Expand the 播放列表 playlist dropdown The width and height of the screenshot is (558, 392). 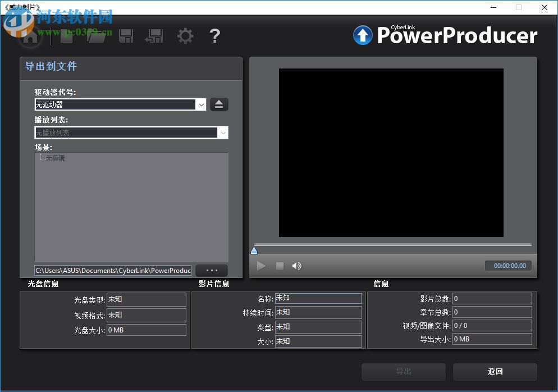pos(223,133)
